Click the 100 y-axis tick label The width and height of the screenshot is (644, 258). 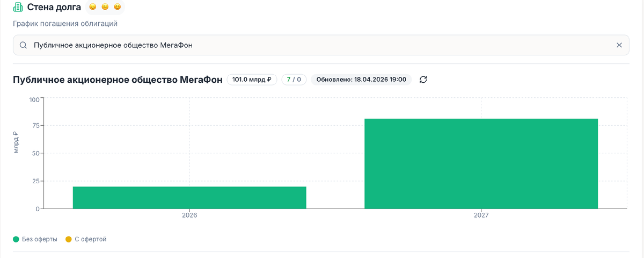tap(34, 99)
